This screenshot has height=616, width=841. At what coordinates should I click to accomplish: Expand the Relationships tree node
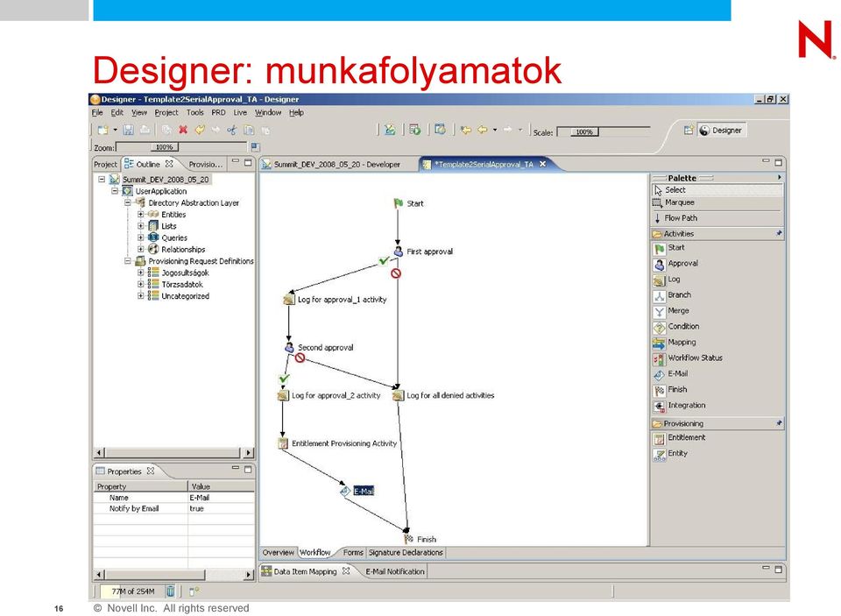[140, 249]
